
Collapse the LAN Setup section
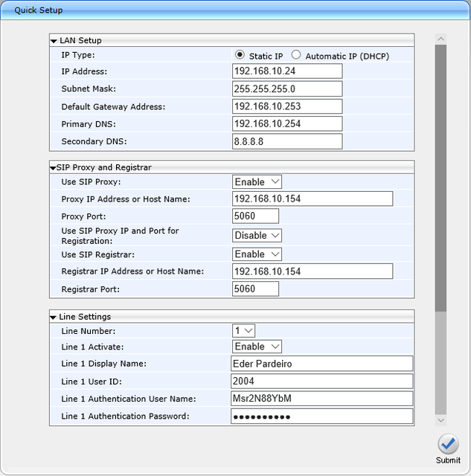54,41
